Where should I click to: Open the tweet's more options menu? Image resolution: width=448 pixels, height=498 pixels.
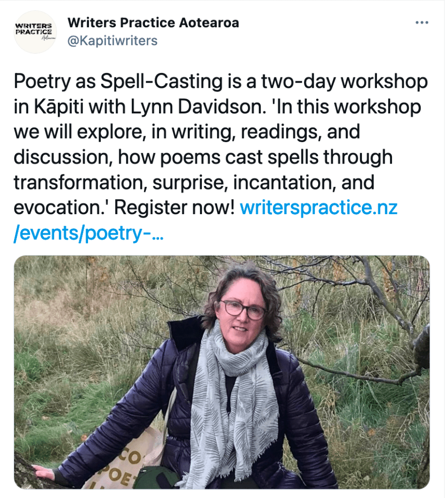[x=421, y=23]
